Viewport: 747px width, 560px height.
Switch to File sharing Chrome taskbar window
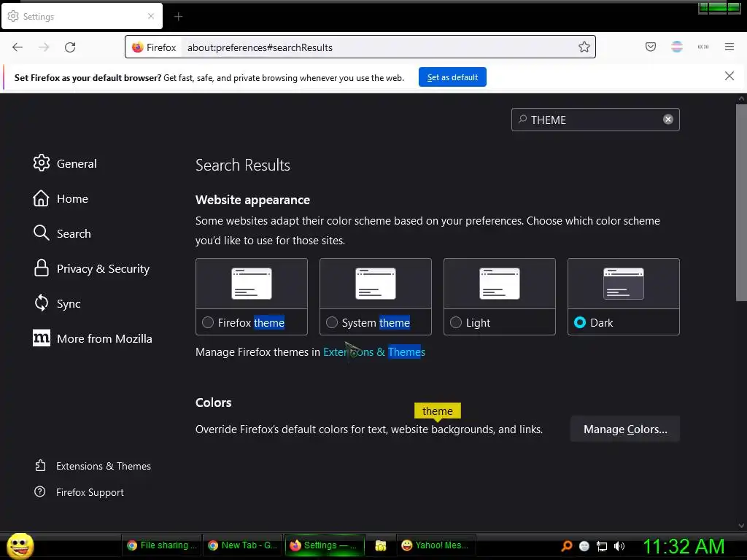click(162, 545)
